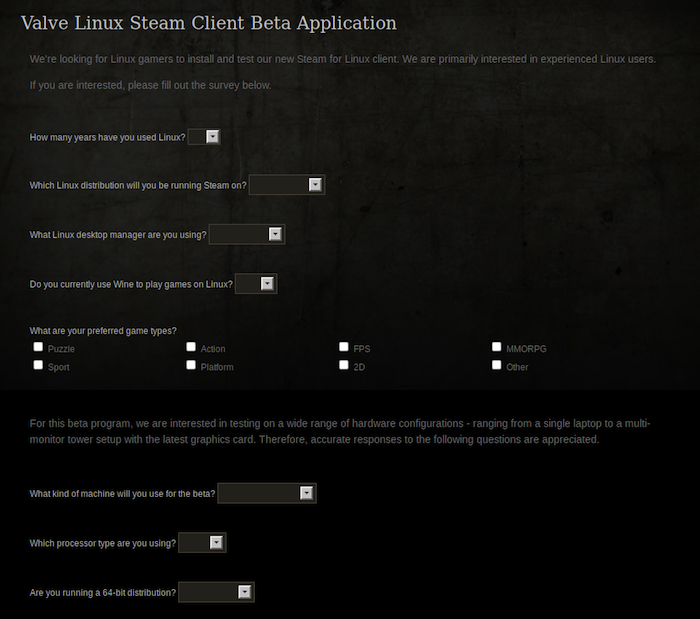Enable the FPS game type option
700x619 pixels.
344,347
